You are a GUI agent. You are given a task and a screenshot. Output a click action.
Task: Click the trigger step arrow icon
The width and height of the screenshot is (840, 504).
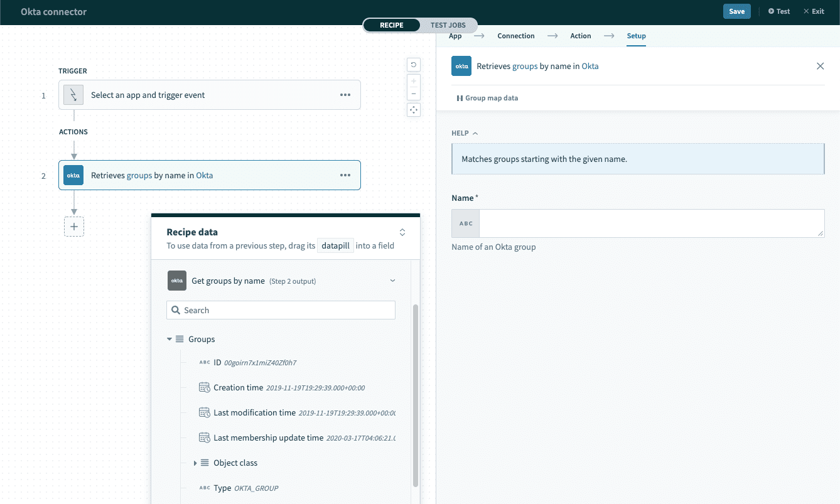[73, 95]
